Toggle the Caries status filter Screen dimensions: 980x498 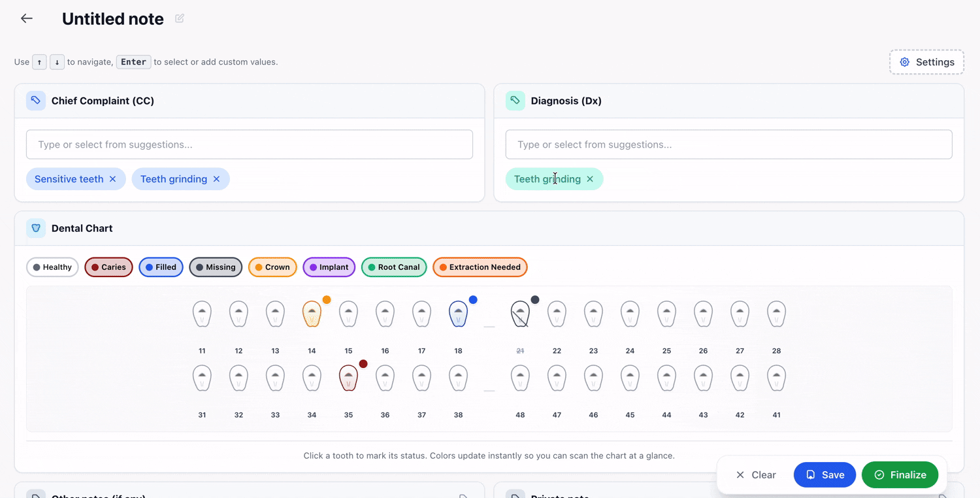108,267
